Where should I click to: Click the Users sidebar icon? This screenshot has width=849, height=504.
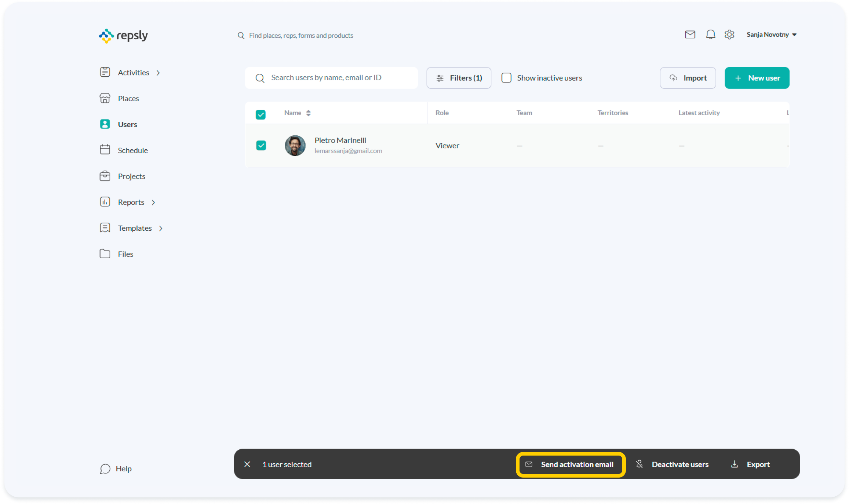[x=105, y=124]
